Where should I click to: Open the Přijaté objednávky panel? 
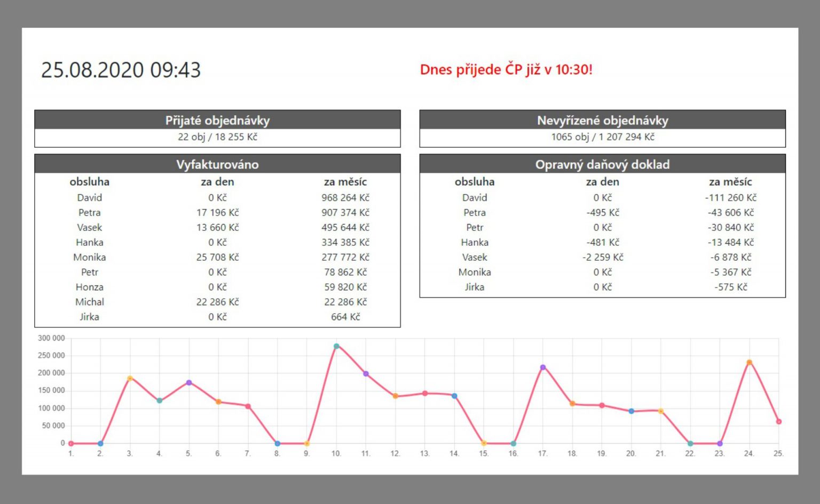tap(217, 120)
